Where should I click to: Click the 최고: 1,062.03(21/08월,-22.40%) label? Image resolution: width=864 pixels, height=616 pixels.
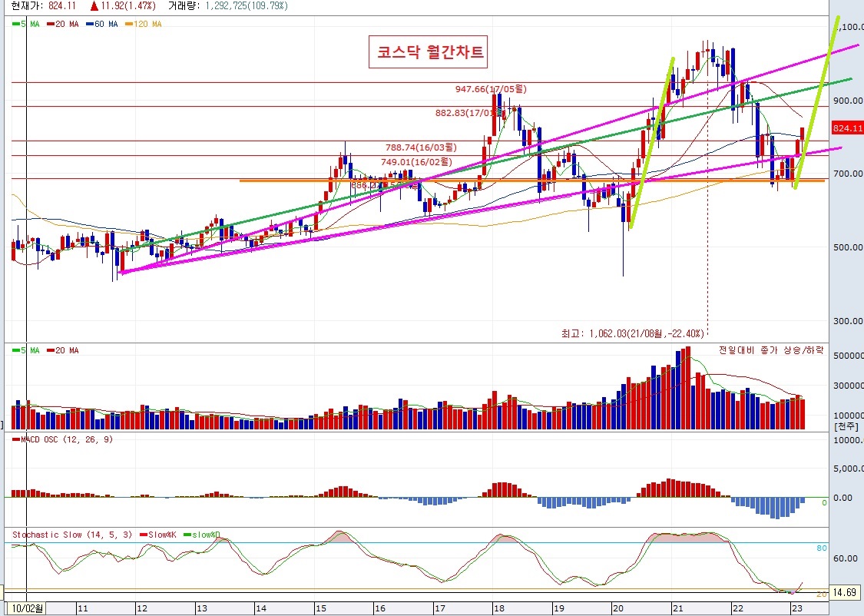click(633, 333)
